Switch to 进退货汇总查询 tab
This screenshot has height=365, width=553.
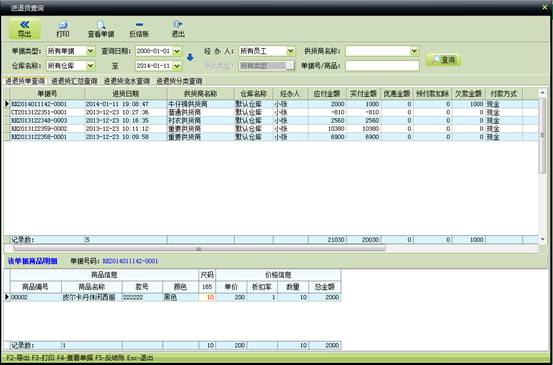pyautogui.click(x=74, y=81)
